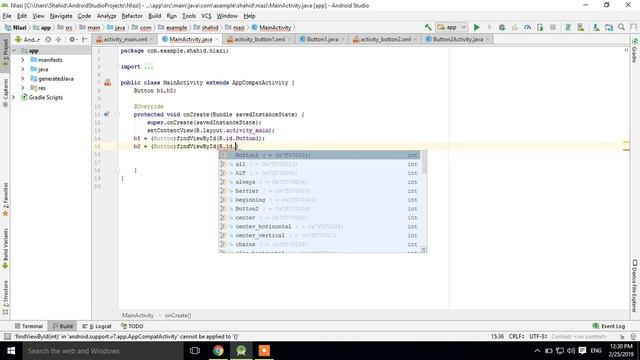The width and height of the screenshot is (640, 360).
Task: Click the CRLF line separator indicator
Action: [516, 337]
